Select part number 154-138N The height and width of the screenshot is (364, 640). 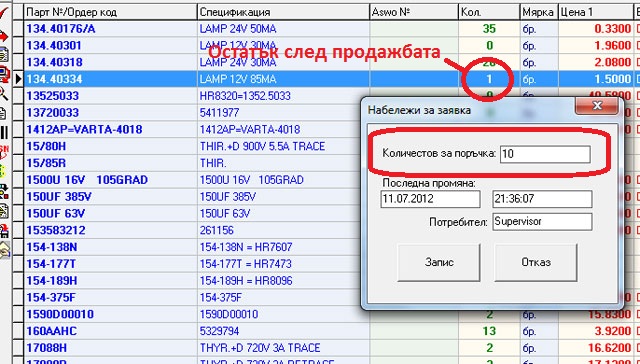click(52, 247)
